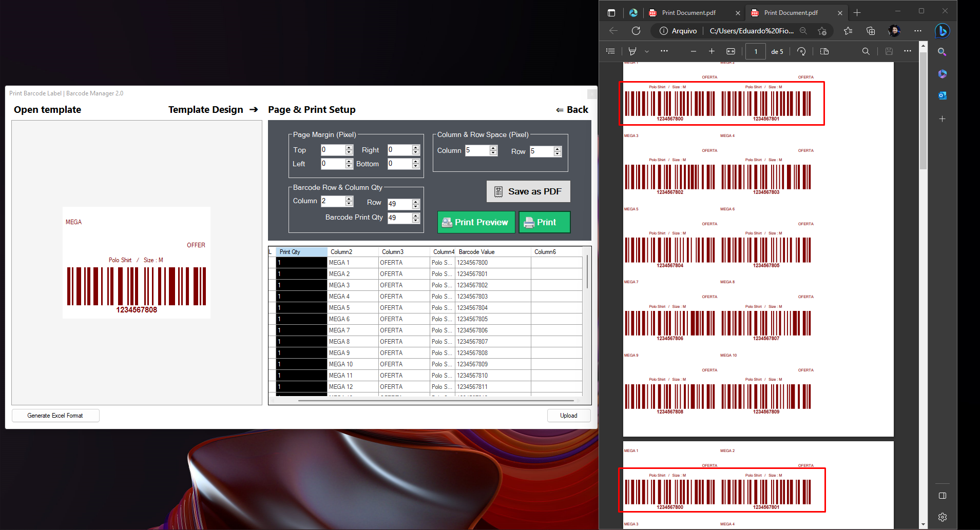Save the PDF document
This screenshot has height=530, width=980.
(x=889, y=51)
